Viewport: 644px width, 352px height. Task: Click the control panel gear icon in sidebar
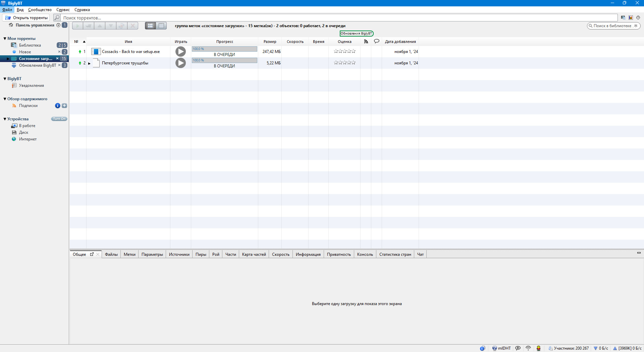point(58,25)
